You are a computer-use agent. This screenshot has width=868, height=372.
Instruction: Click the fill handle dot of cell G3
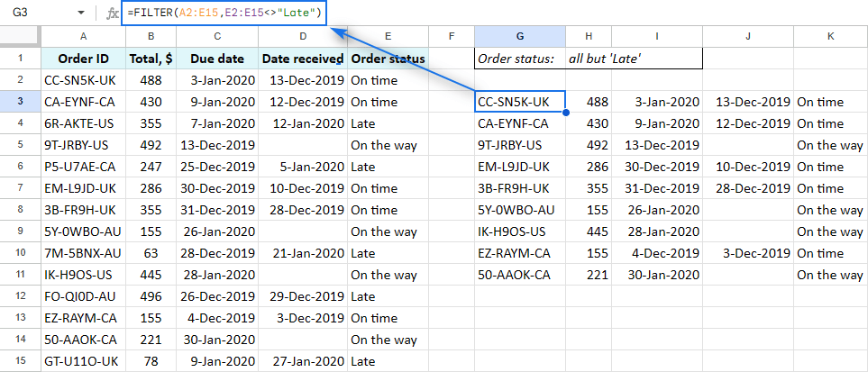pos(566,113)
